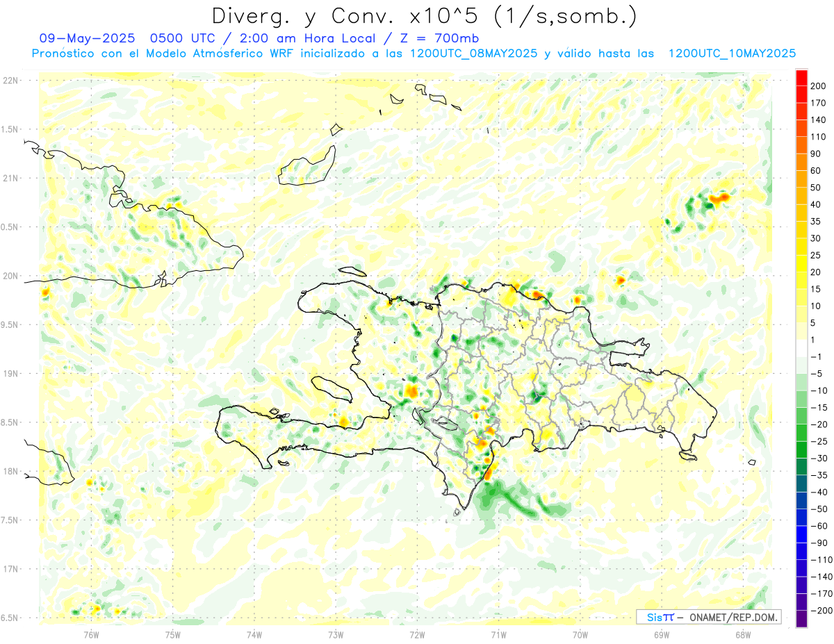Click the colorbar label 200
834x644 pixels.
819,86
